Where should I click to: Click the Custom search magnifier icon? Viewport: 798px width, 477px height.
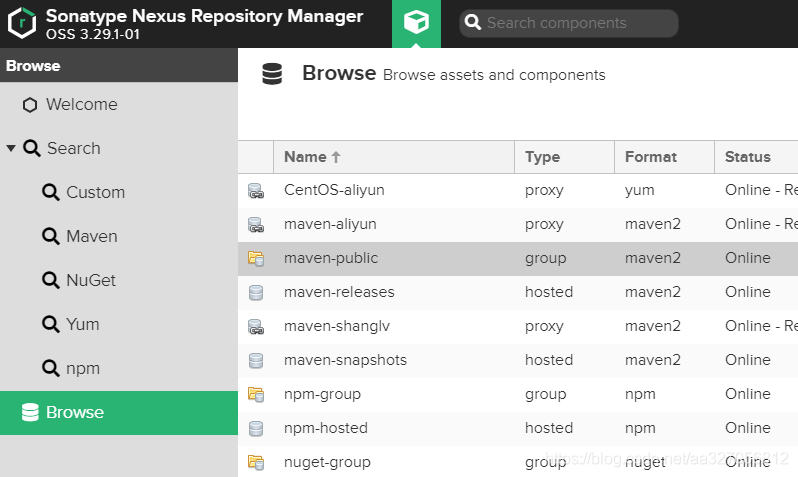[x=50, y=192]
